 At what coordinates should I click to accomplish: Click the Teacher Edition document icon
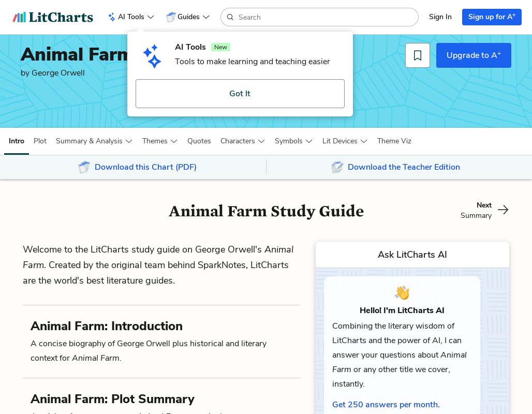click(337, 167)
